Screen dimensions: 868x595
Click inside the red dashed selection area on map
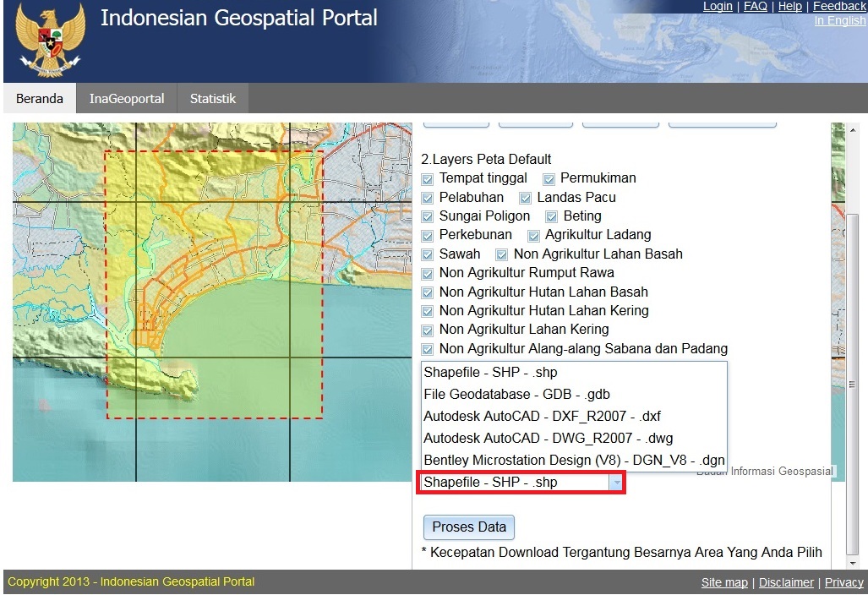(214, 285)
